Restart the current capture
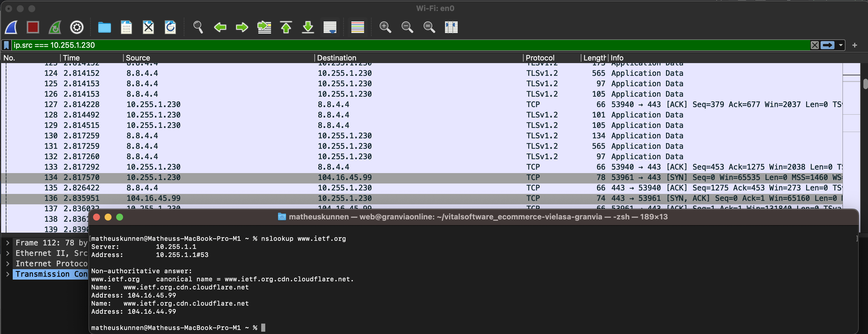Image resolution: width=868 pixels, height=334 pixels. pos(55,27)
